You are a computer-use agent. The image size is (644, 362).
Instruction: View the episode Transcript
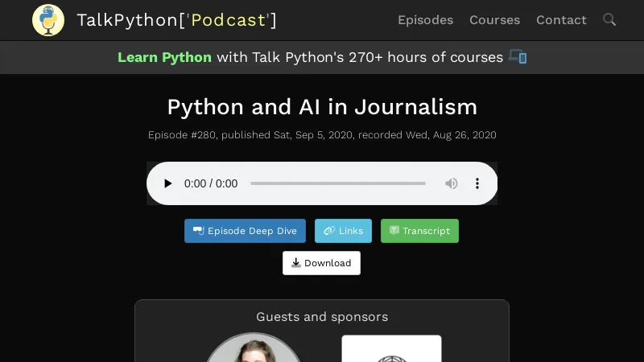pyautogui.click(x=419, y=231)
